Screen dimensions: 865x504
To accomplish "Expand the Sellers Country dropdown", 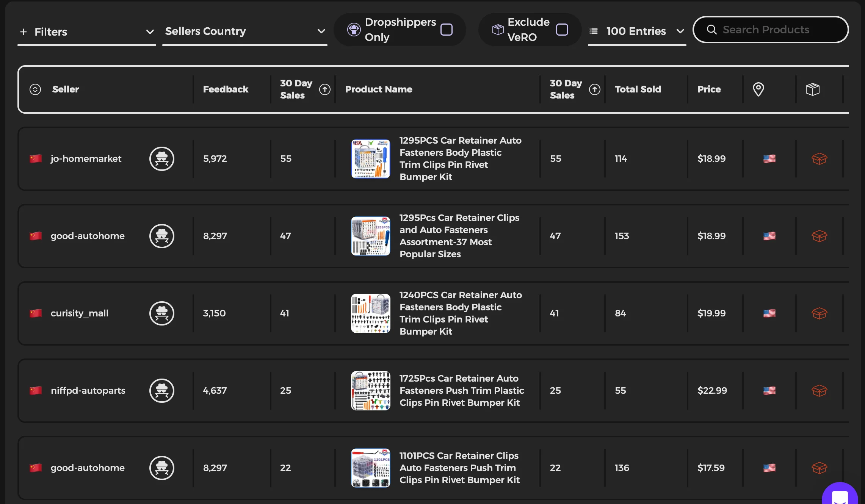I will tap(245, 31).
